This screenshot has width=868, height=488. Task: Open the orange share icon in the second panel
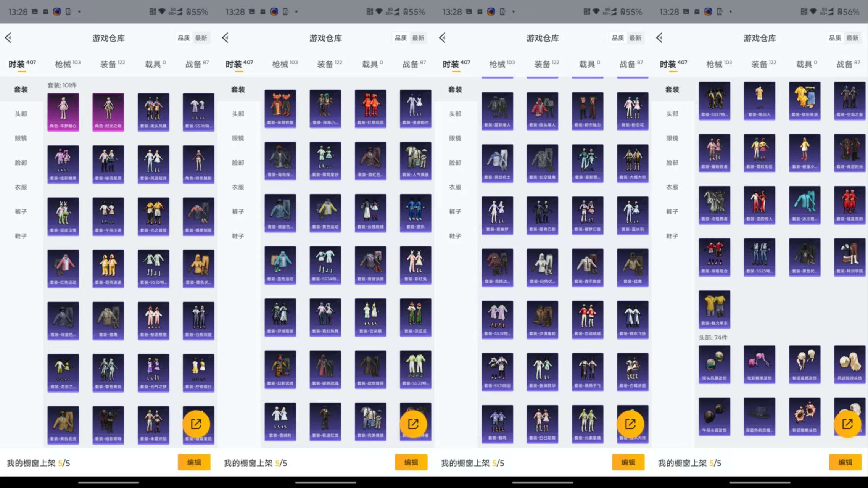[414, 424]
